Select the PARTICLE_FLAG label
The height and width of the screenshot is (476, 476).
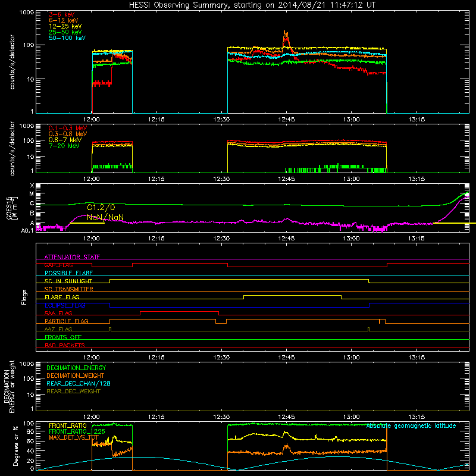click(67, 321)
